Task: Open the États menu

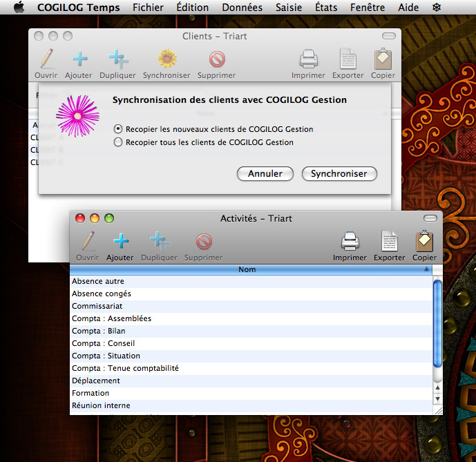Action: [326, 8]
